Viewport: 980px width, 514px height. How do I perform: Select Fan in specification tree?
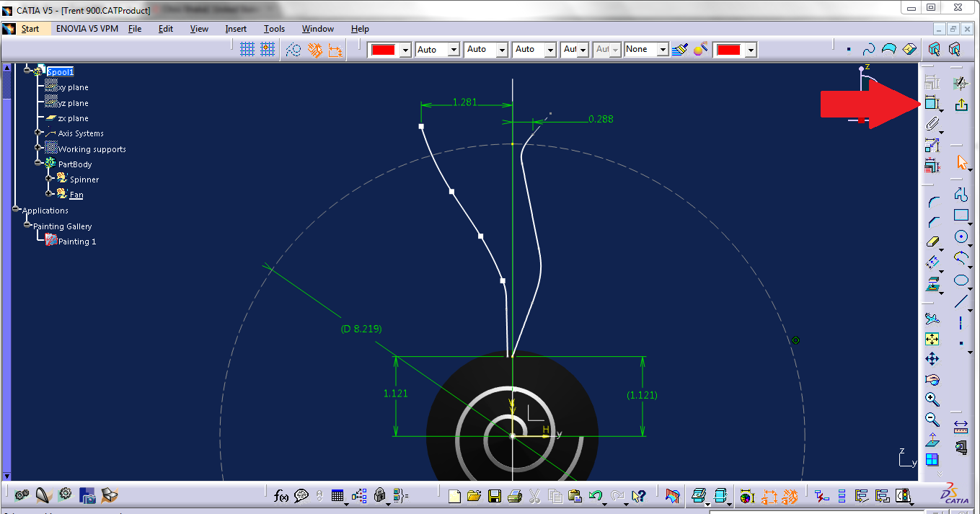(x=76, y=195)
